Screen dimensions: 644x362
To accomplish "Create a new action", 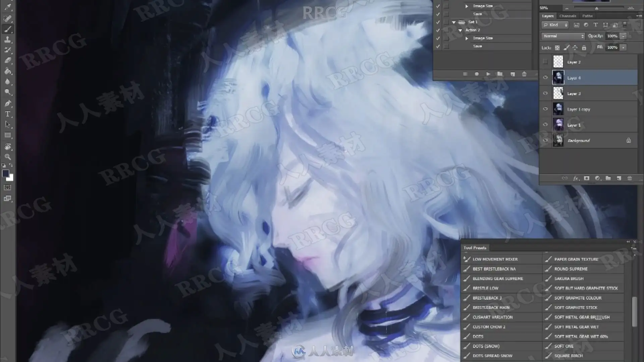I will [513, 74].
